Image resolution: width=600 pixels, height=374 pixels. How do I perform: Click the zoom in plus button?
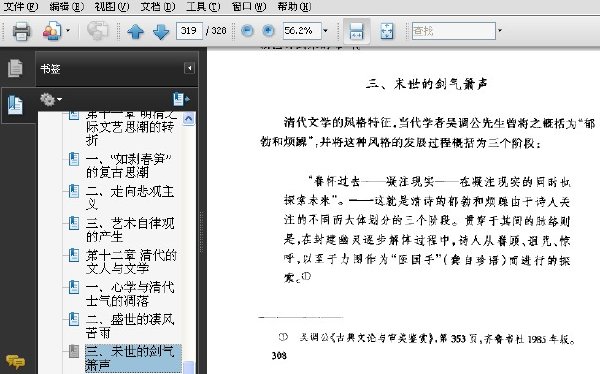268,31
